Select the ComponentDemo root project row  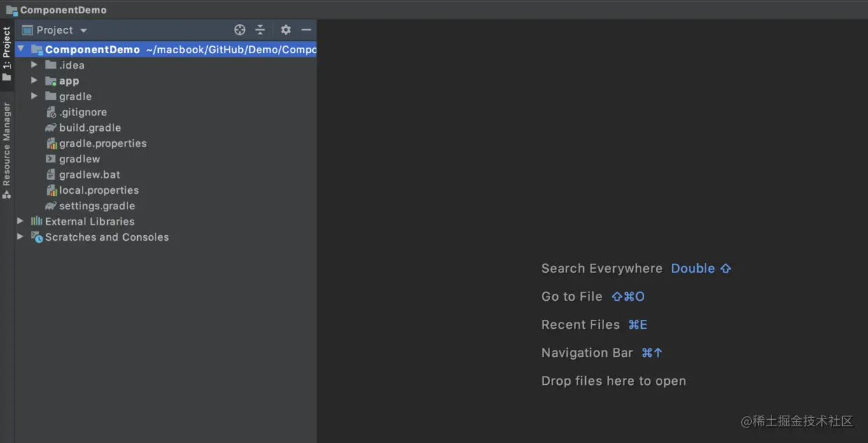coord(166,49)
